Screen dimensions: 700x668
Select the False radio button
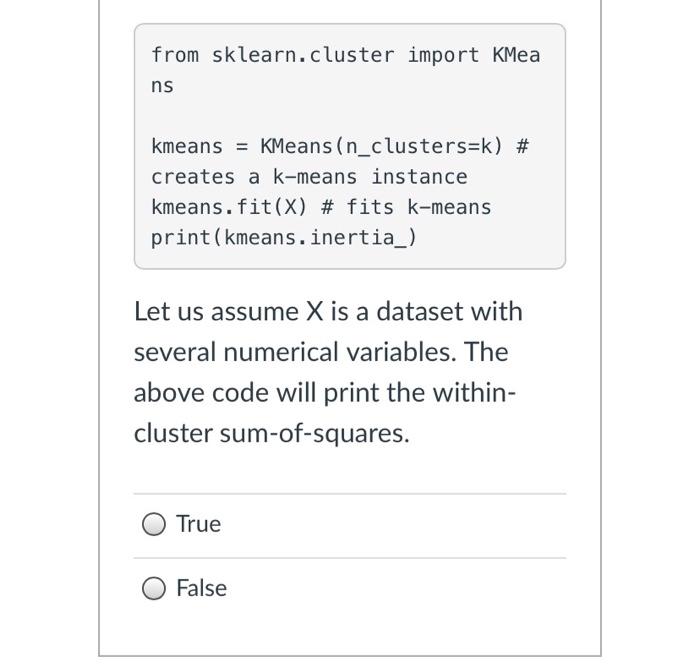pyautogui.click(x=154, y=588)
